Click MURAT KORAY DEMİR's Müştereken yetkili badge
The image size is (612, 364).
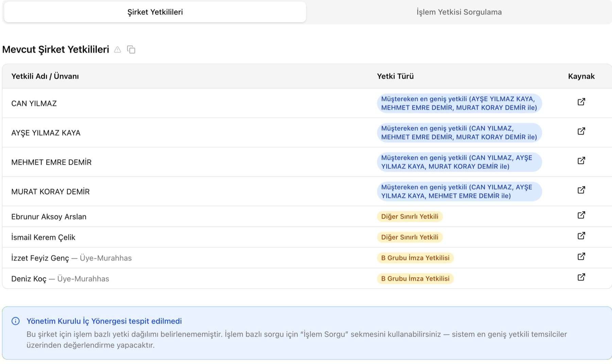(459, 192)
